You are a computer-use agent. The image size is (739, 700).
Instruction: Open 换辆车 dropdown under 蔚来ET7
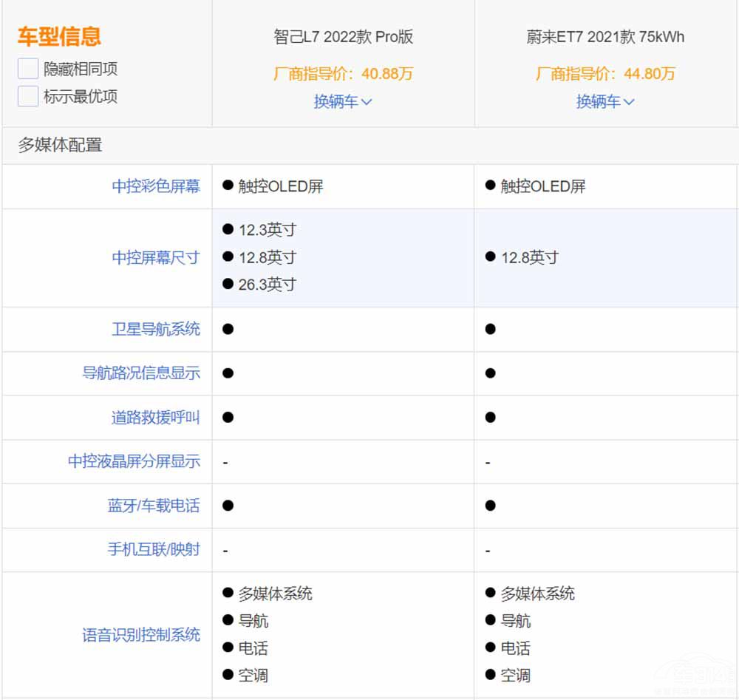(605, 102)
